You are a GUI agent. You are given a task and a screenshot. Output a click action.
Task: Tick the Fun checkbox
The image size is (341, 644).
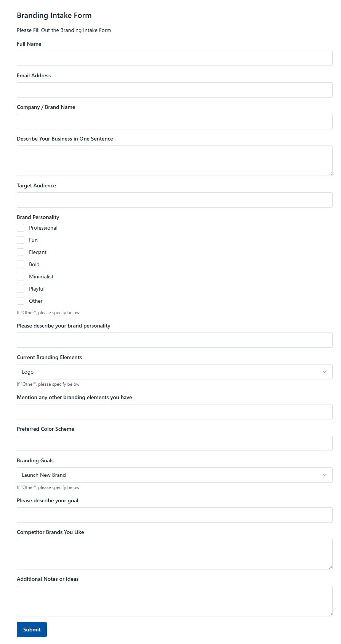click(21, 240)
